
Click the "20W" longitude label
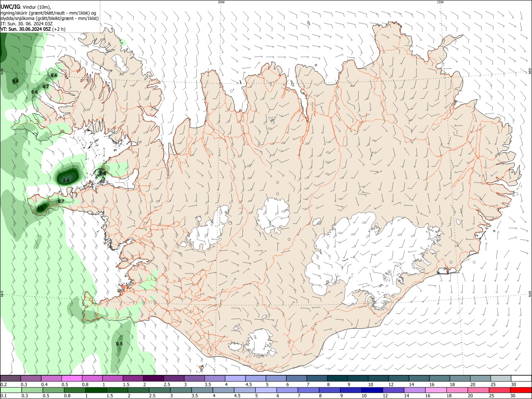point(221,2)
